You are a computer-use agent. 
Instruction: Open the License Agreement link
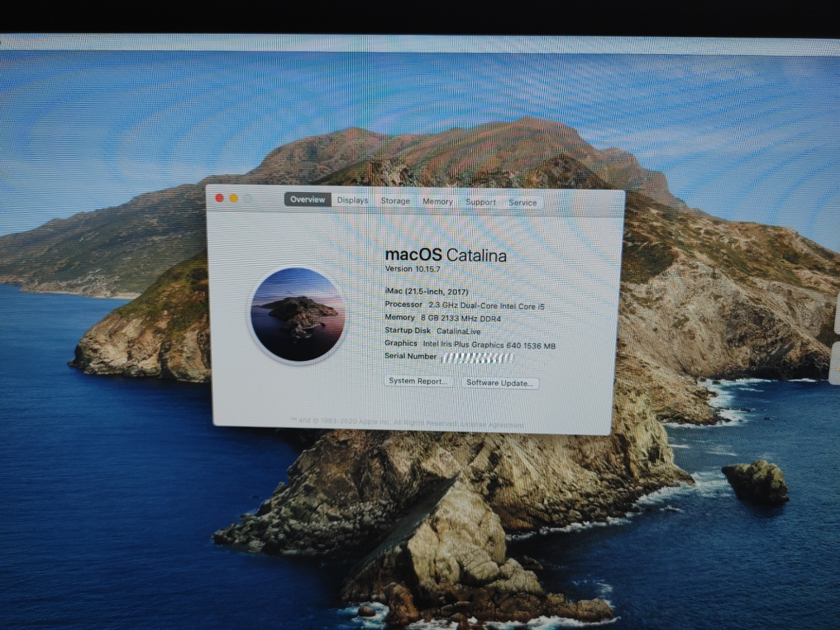[x=492, y=424]
